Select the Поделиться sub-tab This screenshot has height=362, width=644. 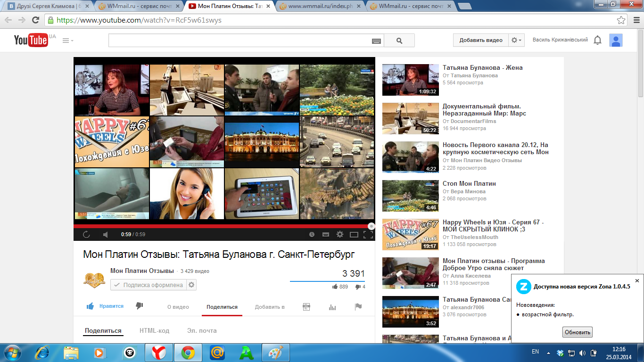pyautogui.click(x=103, y=331)
